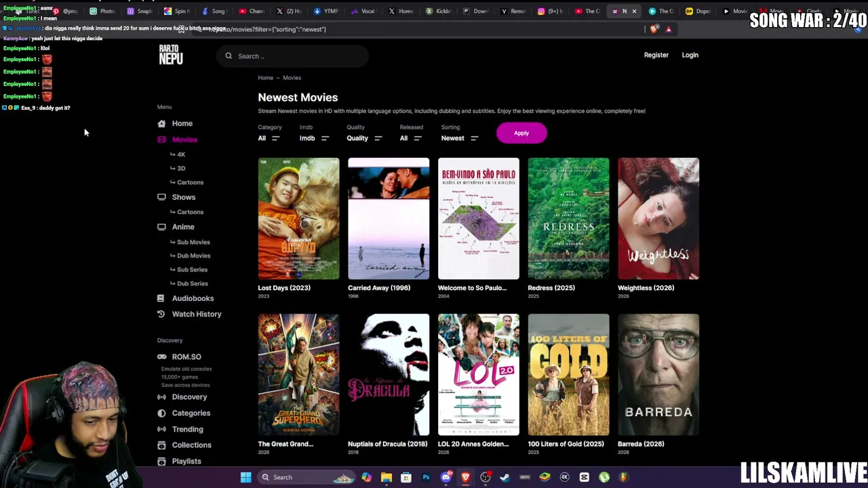Select Movies in the sidebar menu
Image resolution: width=868 pixels, height=488 pixels.
[x=184, y=140]
